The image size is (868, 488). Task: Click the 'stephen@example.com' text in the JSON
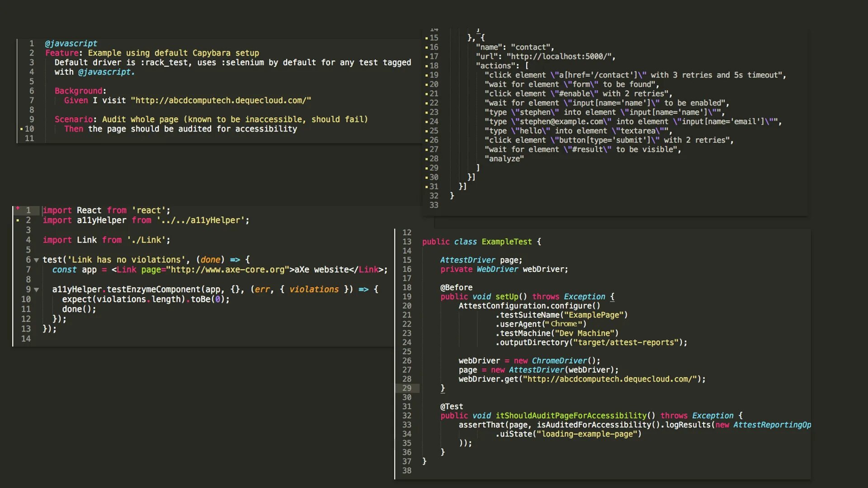click(x=561, y=122)
